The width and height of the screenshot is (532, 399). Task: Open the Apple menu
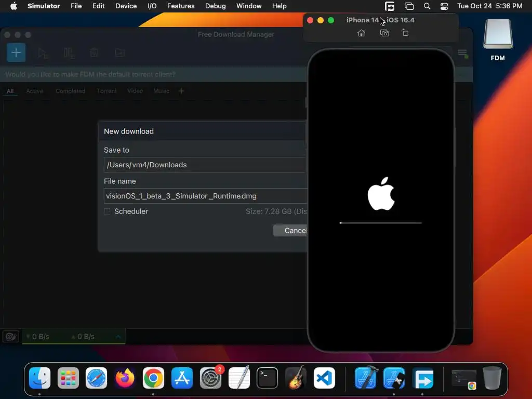pyautogui.click(x=14, y=6)
